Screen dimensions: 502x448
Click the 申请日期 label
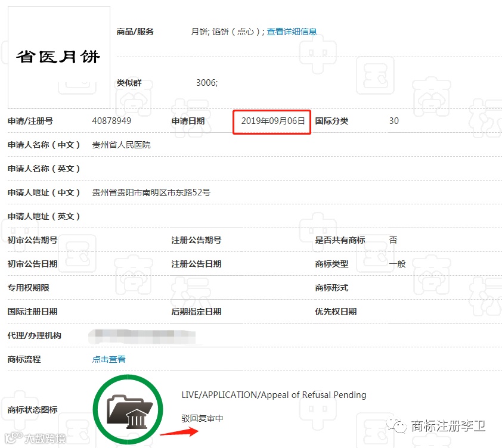click(x=188, y=121)
